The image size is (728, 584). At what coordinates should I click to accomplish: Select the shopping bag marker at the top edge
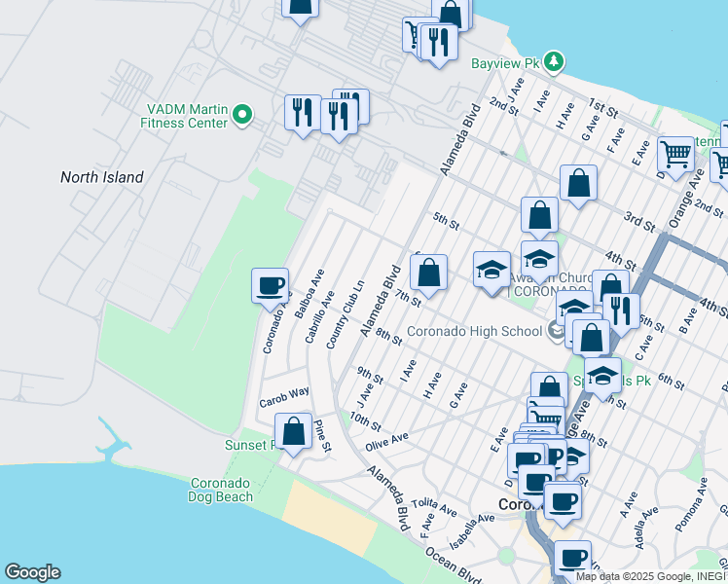(x=301, y=10)
